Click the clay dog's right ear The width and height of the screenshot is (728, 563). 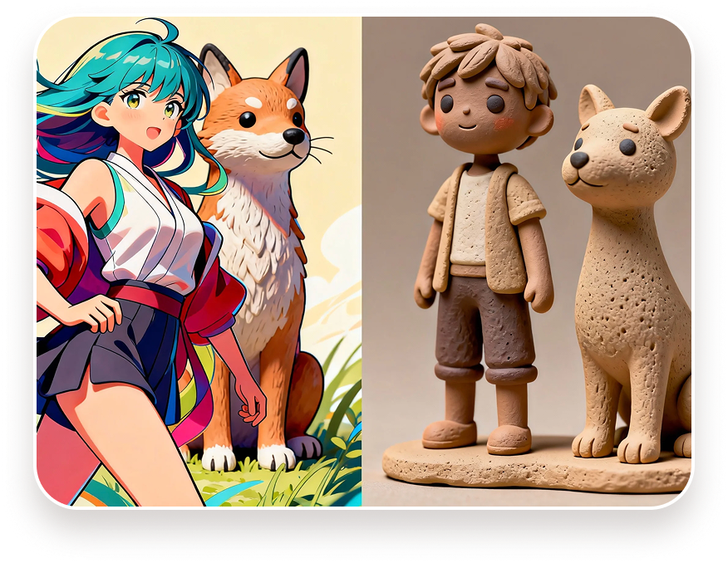pyautogui.click(x=670, y=108)
